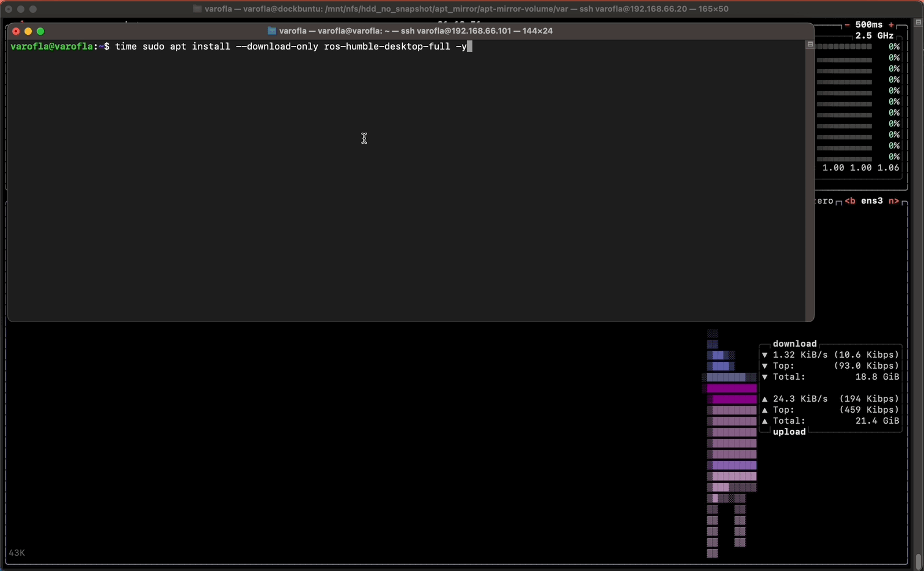
Task: Switch to previous network interface with <b
Action: [850, 201]
